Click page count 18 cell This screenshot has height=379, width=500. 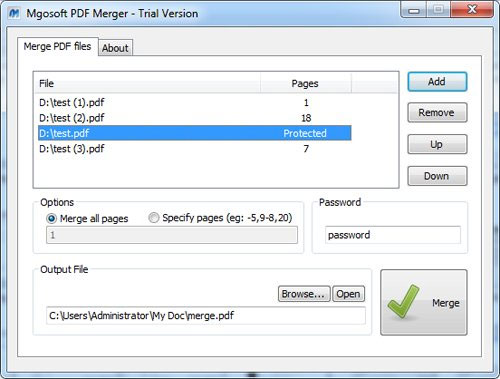(x=306, y=118)
